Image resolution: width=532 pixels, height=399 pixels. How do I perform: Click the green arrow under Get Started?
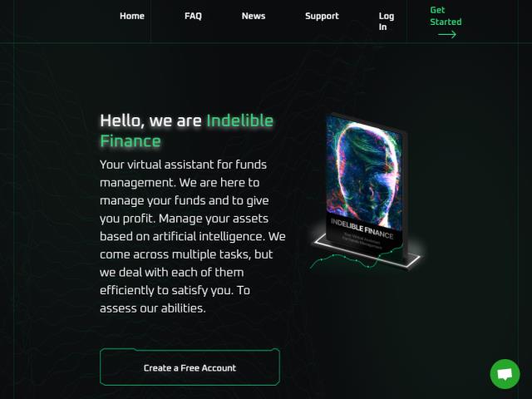coord(447,34)
